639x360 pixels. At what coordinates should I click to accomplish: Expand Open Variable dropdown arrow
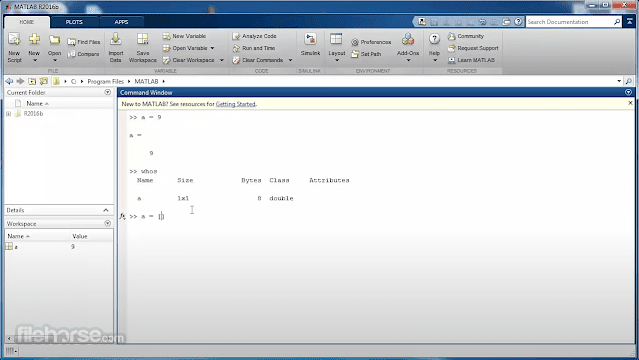point(212,48)
